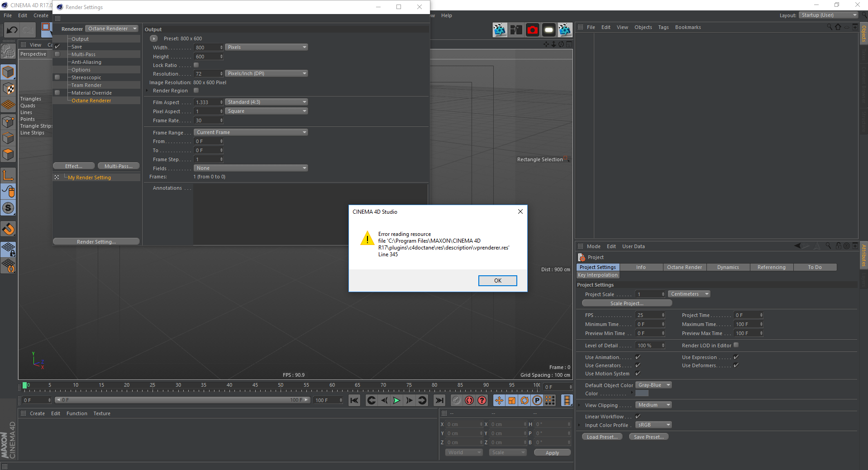Toggle Use Animation checkbox
868x470 pixels.
click(x=638, y=357)
